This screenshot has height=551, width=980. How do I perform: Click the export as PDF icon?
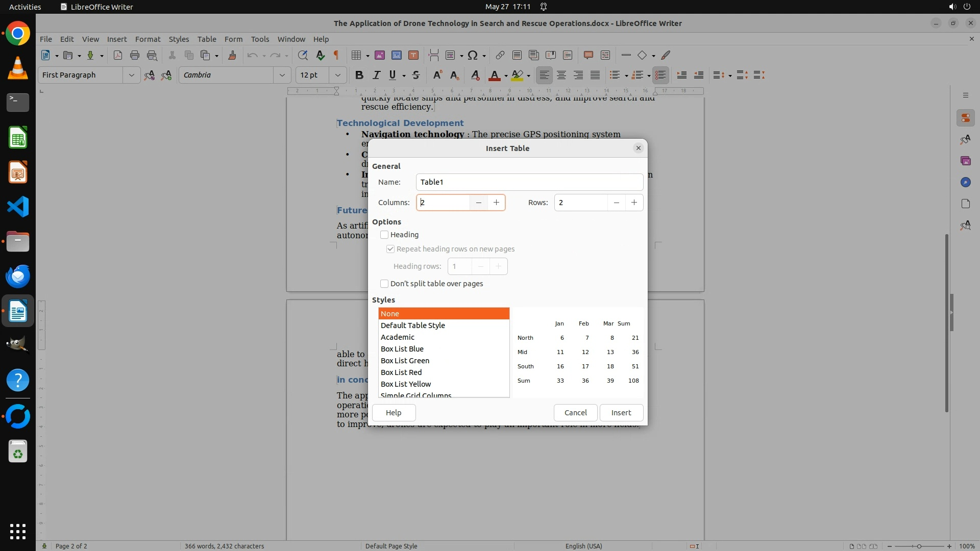(x=118, y=55)
